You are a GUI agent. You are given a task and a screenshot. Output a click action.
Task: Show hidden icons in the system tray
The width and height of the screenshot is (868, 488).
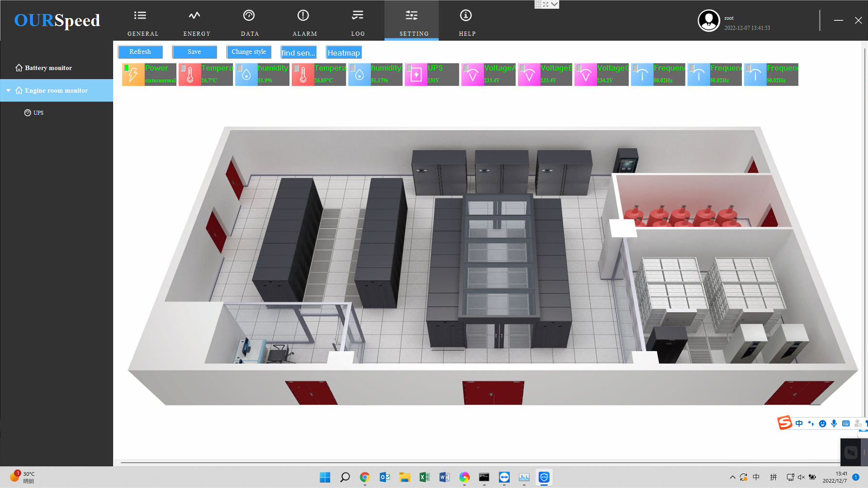[x=732, y=477]
